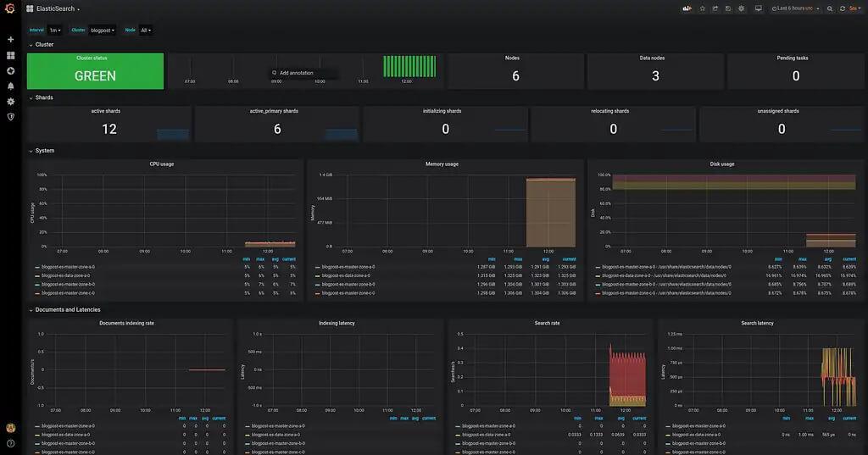
Task: Open color picker for master-zone-c-0 in Disk legend
Action: (598, 294)
